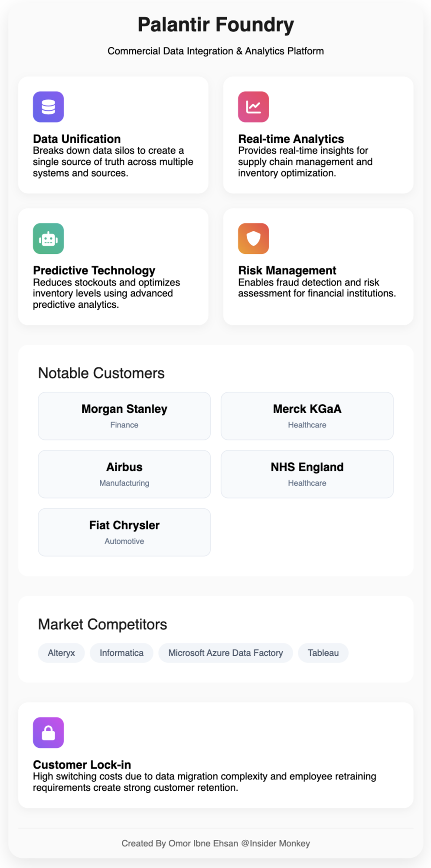
Task: Click the pink line chart analytics icon
Action: tap(253, 107)
